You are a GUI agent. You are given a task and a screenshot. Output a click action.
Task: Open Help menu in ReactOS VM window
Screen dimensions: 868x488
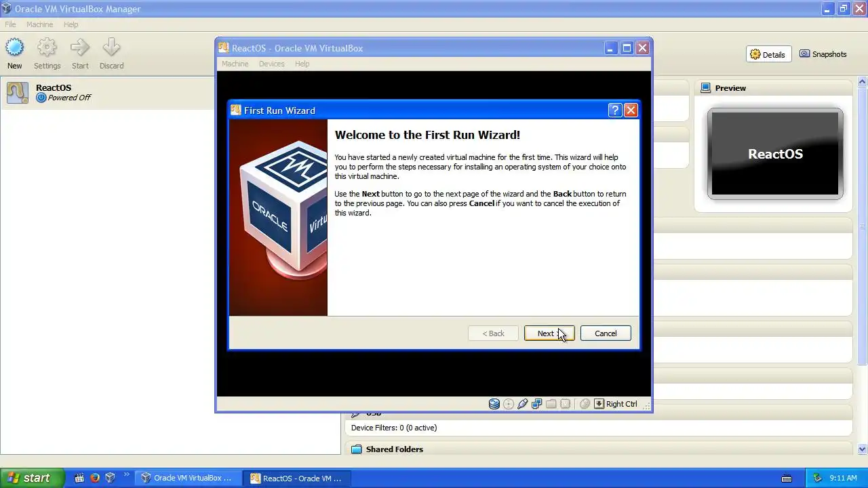(302, 64)
